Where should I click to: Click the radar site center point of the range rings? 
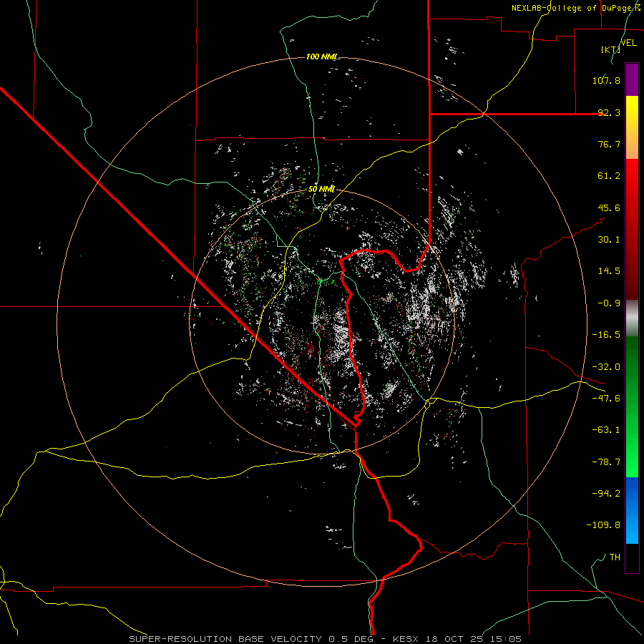click(x=322, y=322)
